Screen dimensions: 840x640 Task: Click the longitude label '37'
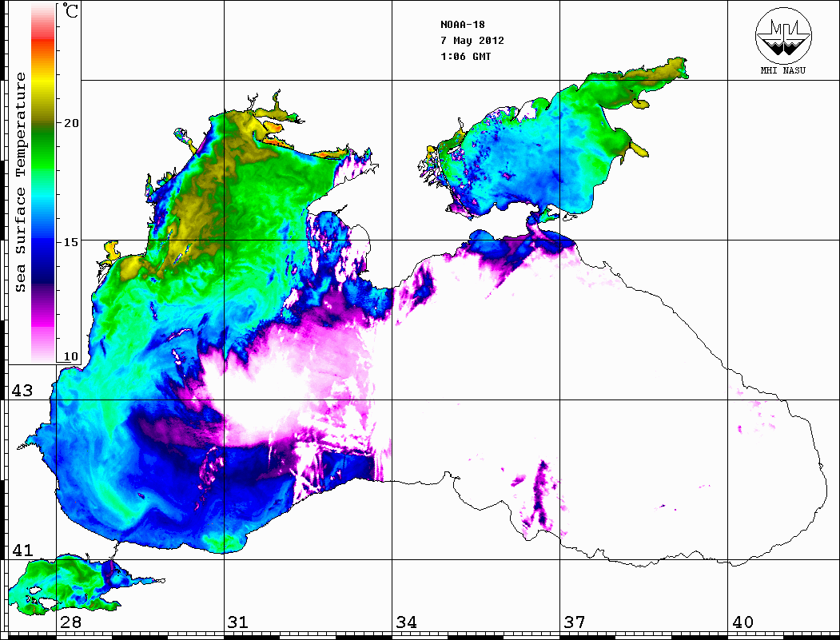(x=575, y=622)
